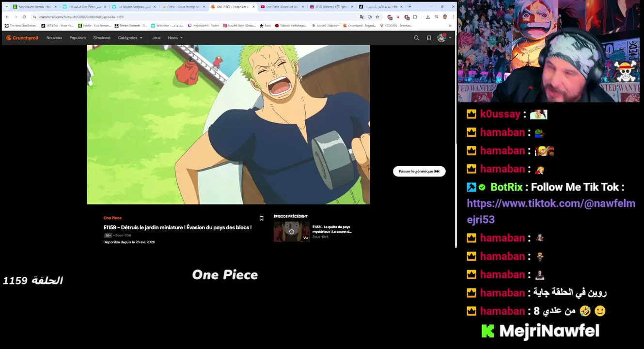Close the ONE PIECE Elbaph Arc tab
The width and height of the screenshot is (644, 349).
[253, 7]
